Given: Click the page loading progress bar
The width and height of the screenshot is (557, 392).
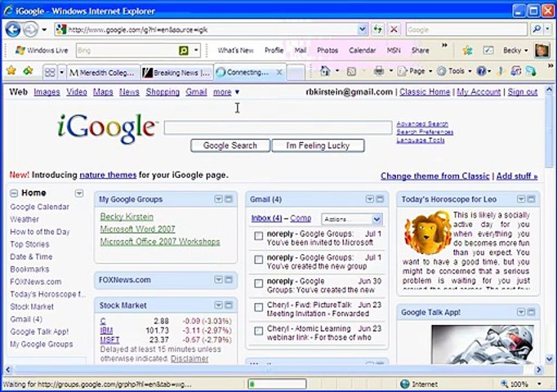Looking at the screenshot, I should coord(277,384).
